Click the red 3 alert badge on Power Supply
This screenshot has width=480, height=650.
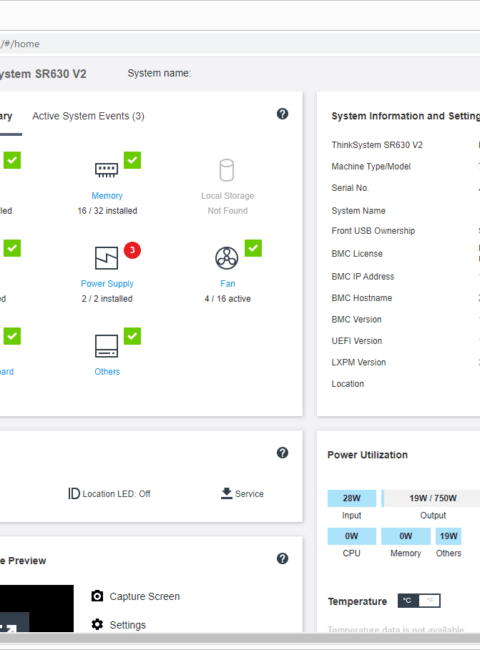(x=132, y=250)
